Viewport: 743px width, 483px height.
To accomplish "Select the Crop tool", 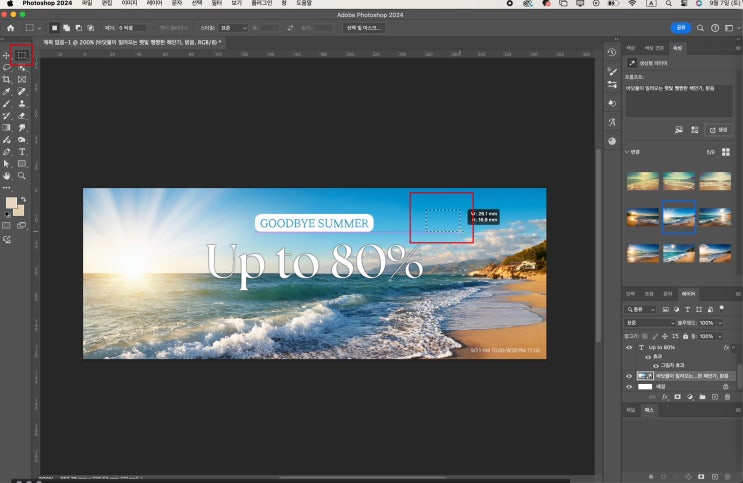I will coord(6,80).
